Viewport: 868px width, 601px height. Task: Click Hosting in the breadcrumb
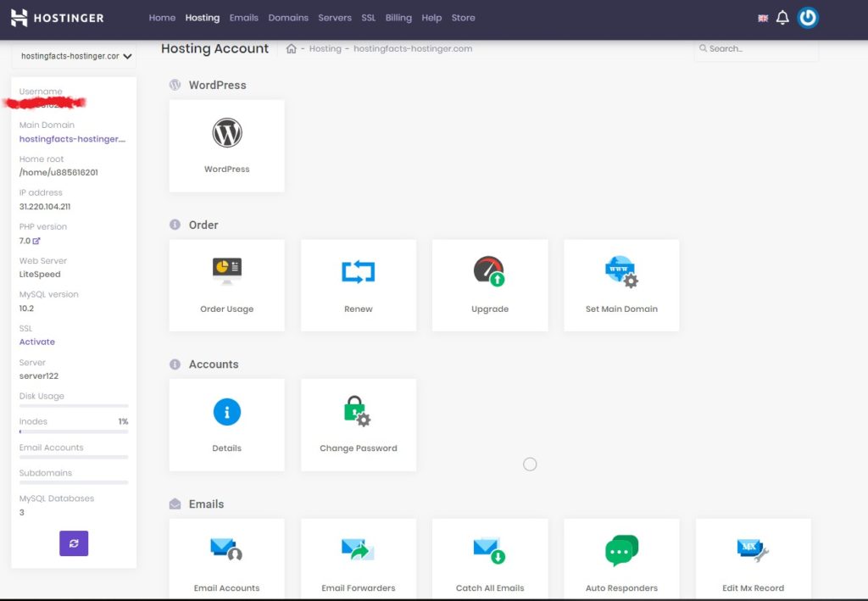click(x=325, y=48)
